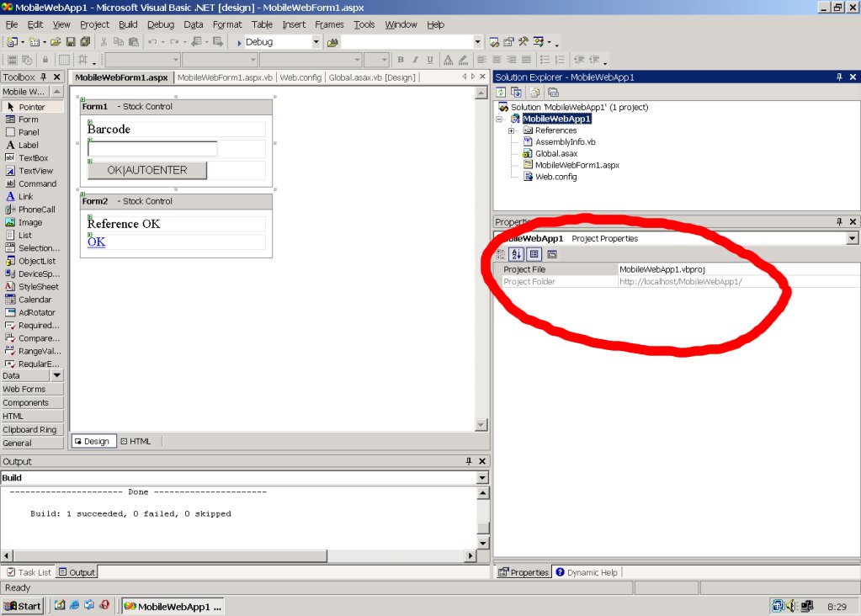Select Global.asax in Solution Explorer
Viewport: 861px width, 616px height.
555,154
